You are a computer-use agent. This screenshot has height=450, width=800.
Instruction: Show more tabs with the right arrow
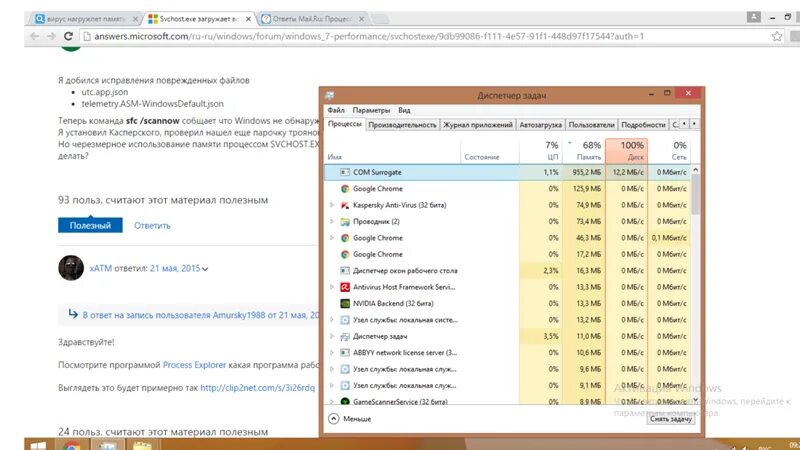pyautogui.click(x=694, y=124)
